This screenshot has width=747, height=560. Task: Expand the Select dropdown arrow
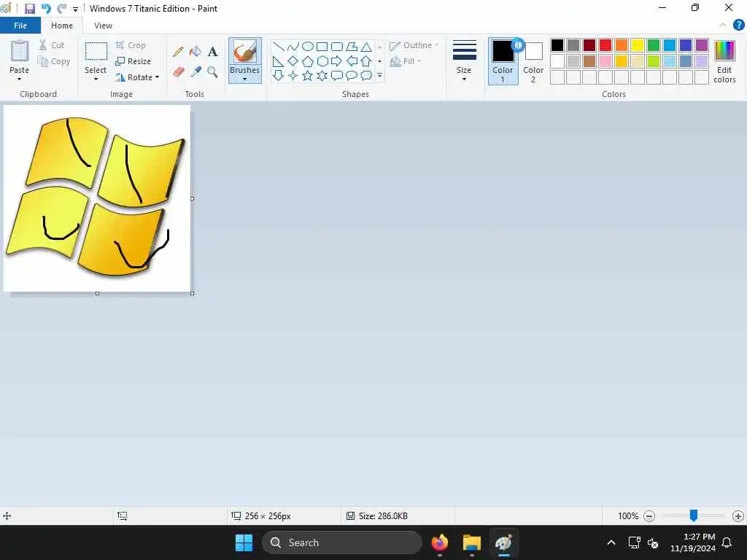96,79
